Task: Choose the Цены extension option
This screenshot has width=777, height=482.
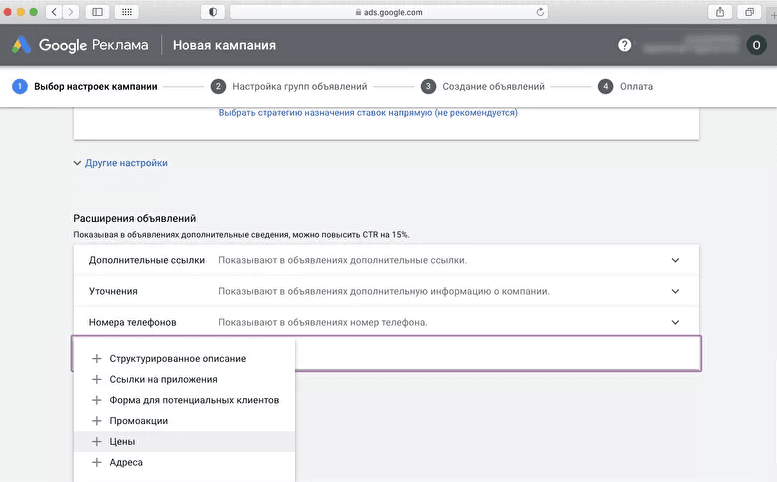Action: (184, 441)
